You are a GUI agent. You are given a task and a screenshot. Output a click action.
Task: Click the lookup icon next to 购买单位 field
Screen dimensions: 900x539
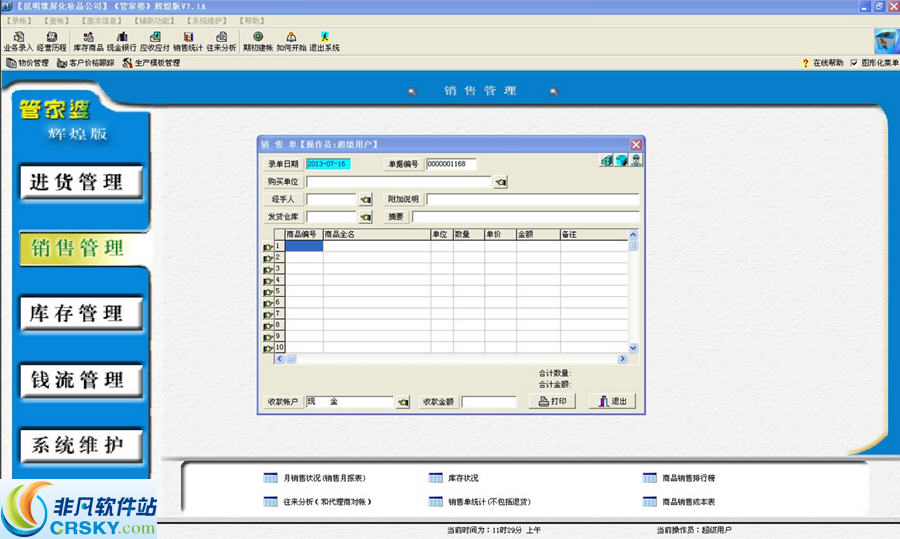(501, 182)
